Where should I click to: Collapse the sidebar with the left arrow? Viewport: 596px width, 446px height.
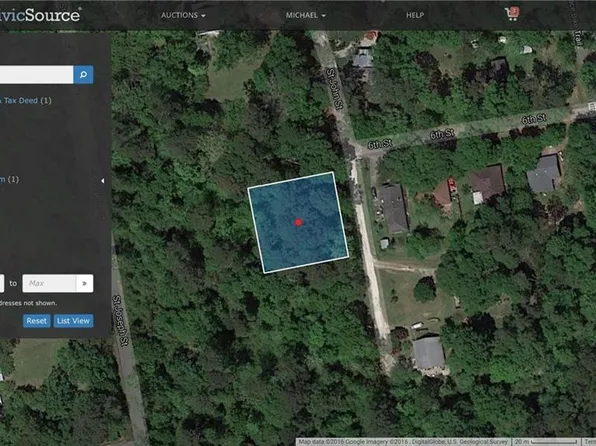click(103, 181)
